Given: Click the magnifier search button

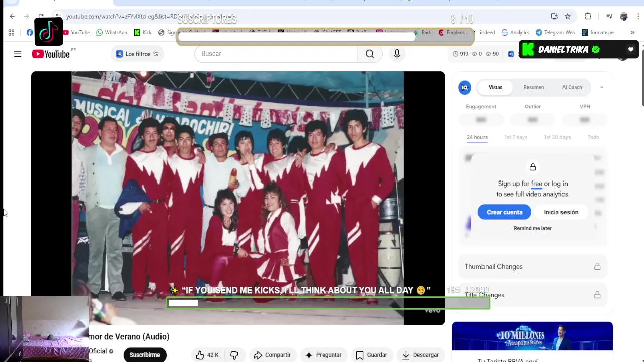Looking at the screenshot, I should coord(370,54).
